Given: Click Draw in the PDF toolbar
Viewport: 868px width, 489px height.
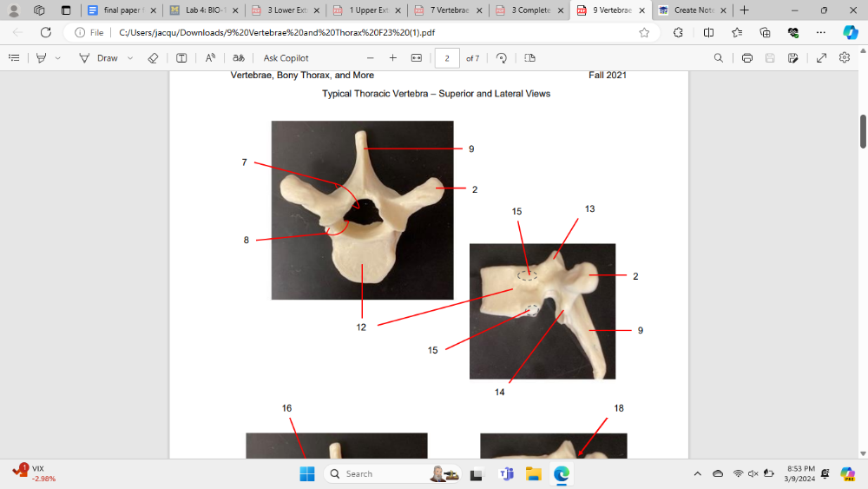Looking at the screenshot, I should (x=99, y=58).
